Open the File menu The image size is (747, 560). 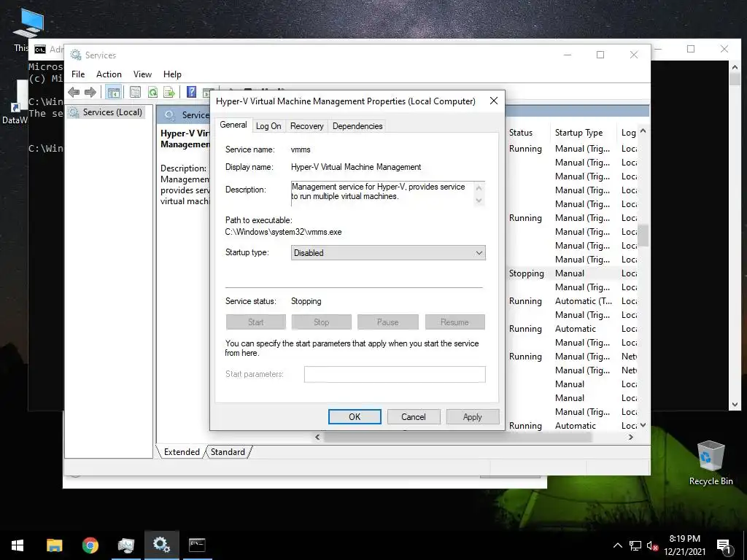[78, 74]
